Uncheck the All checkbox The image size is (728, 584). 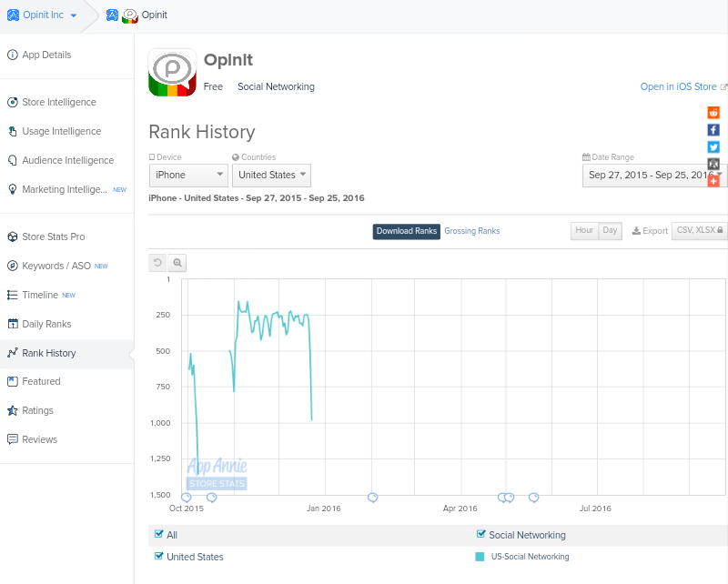point(159,534)
